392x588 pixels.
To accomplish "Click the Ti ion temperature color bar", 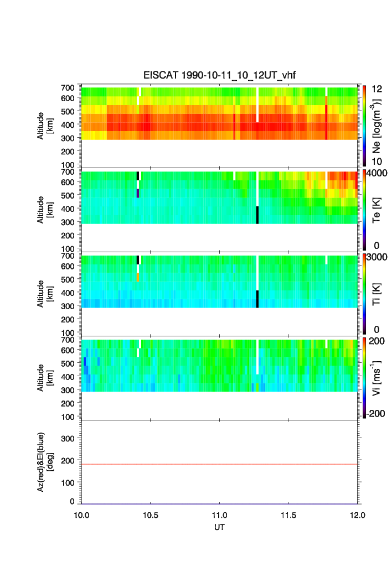I will click(x=364, y=294).
